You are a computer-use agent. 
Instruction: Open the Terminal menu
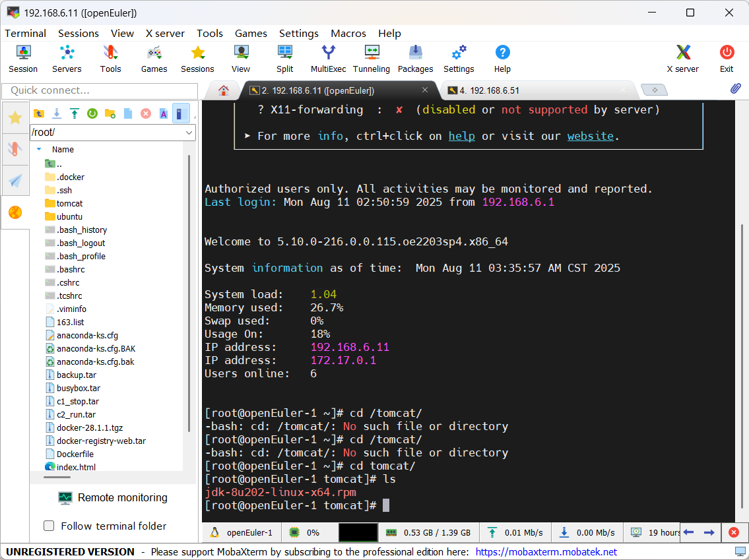click(x=25, y=34)
